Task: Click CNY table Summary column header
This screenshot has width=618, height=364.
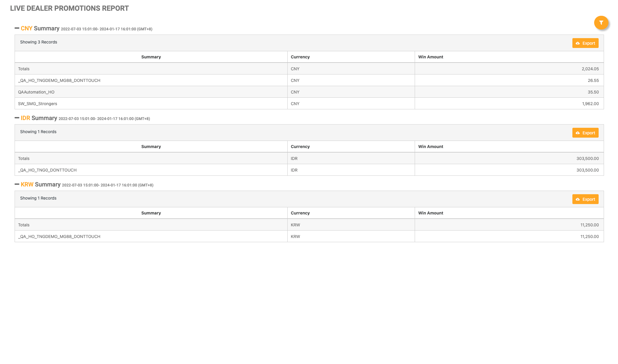Action: (151, 57)
